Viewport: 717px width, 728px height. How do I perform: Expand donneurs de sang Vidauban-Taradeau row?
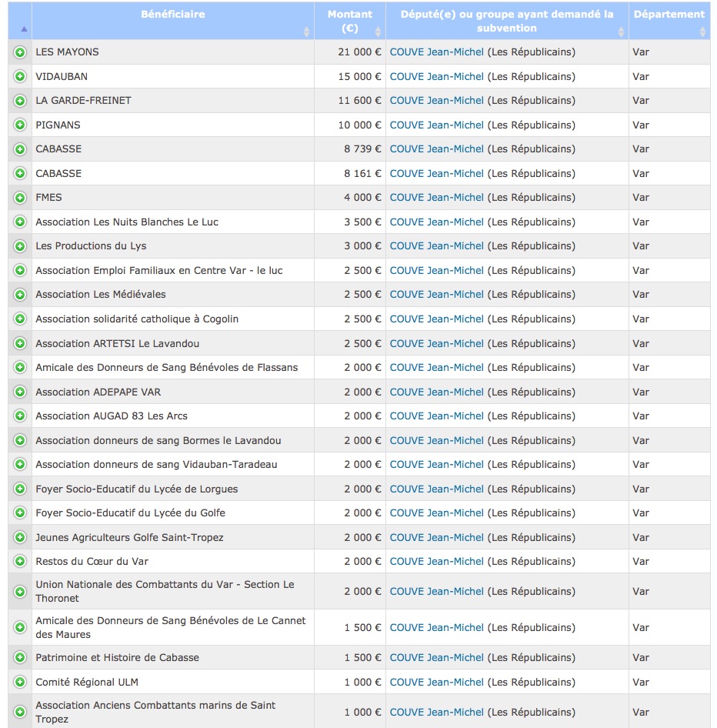[20, 464]
